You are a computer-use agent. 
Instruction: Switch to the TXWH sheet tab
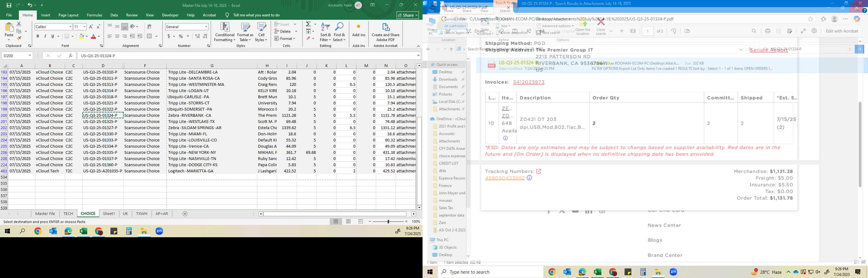(x=142, y=214)
